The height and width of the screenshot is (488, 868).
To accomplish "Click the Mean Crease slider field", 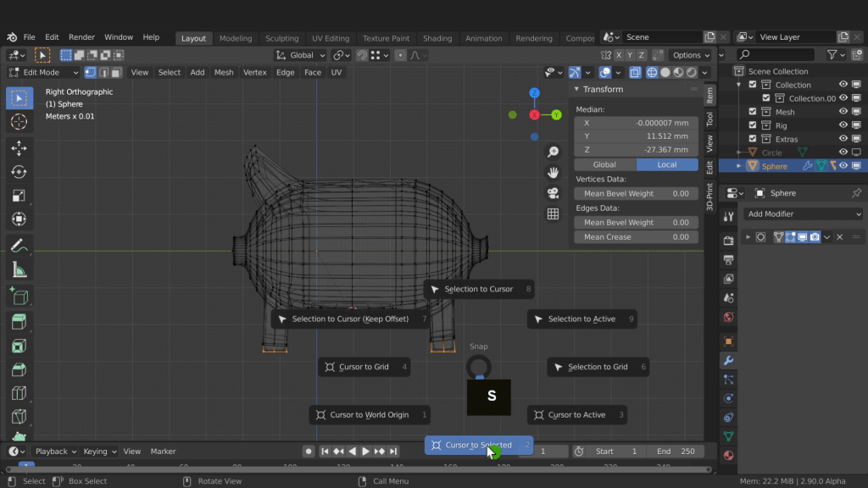I will click(x=636, y=237).
